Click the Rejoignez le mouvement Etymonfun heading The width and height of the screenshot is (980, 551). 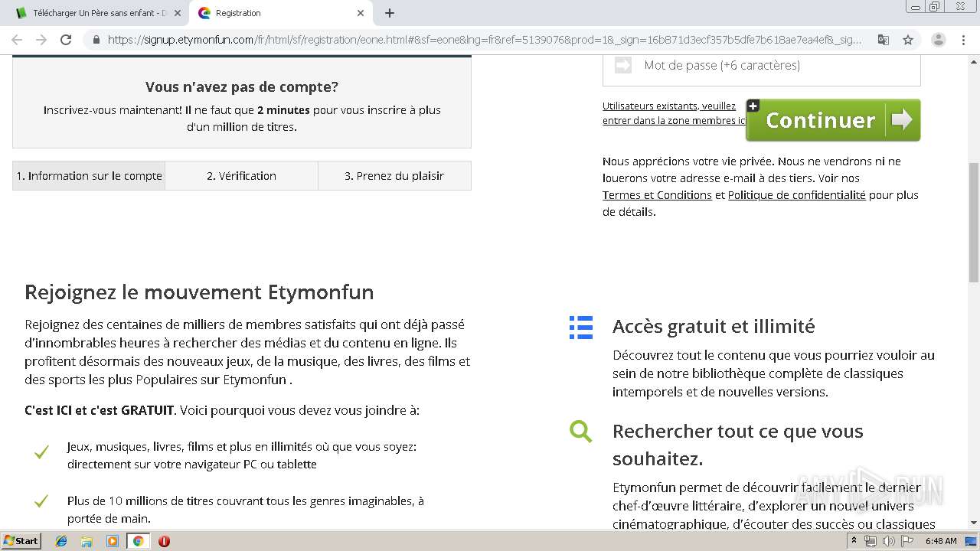click(x=199, y=292)
